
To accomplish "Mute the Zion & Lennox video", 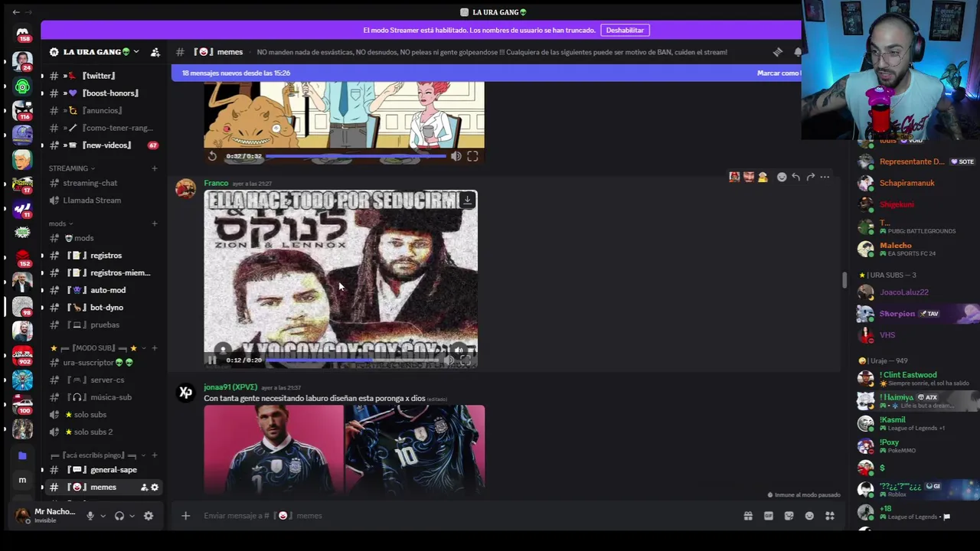I will 449,360.
